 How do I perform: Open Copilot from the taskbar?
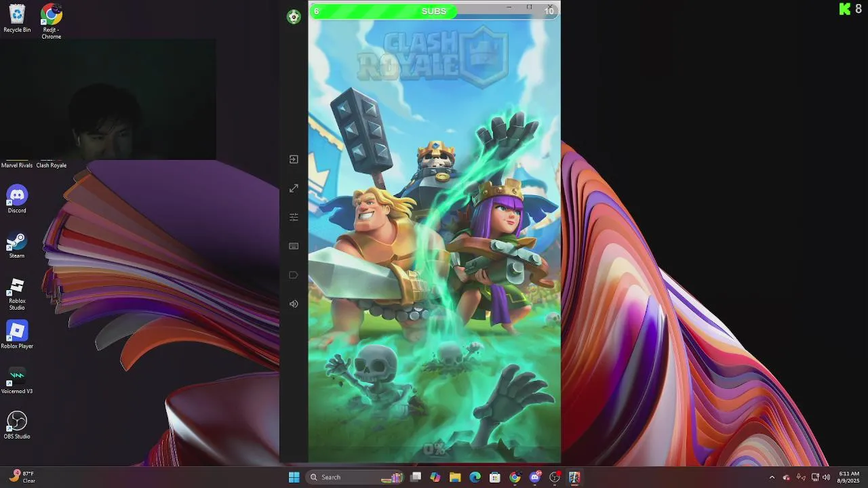tap(435, 477)
